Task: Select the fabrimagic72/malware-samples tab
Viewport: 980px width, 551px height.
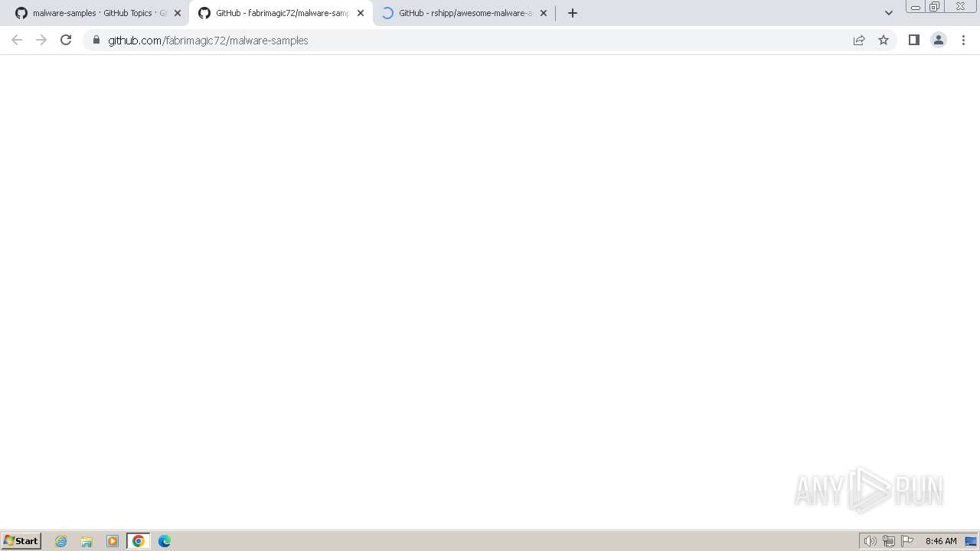Action: 280,13
